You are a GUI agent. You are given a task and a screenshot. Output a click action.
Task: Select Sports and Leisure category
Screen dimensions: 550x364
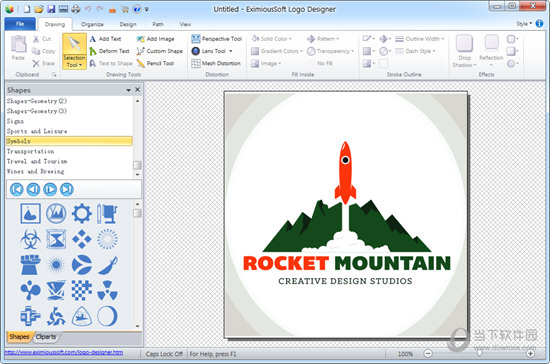[69, 131]
